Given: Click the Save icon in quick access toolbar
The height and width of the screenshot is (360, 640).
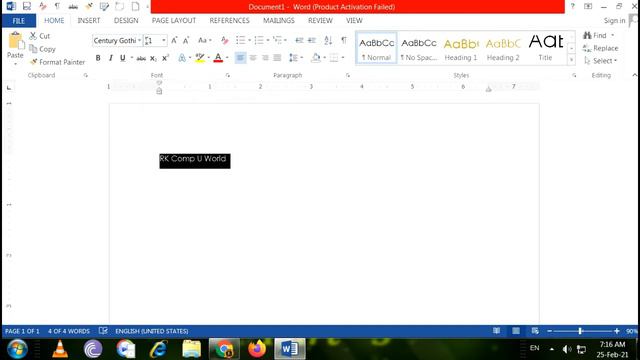Looking at the screenshot, I should pos(27,6).
